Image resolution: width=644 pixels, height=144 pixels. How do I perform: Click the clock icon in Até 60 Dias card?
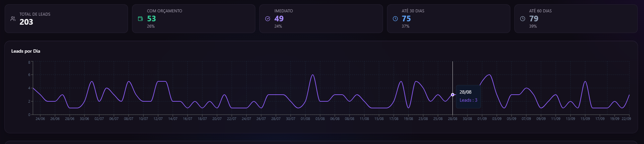coord(523,19)
